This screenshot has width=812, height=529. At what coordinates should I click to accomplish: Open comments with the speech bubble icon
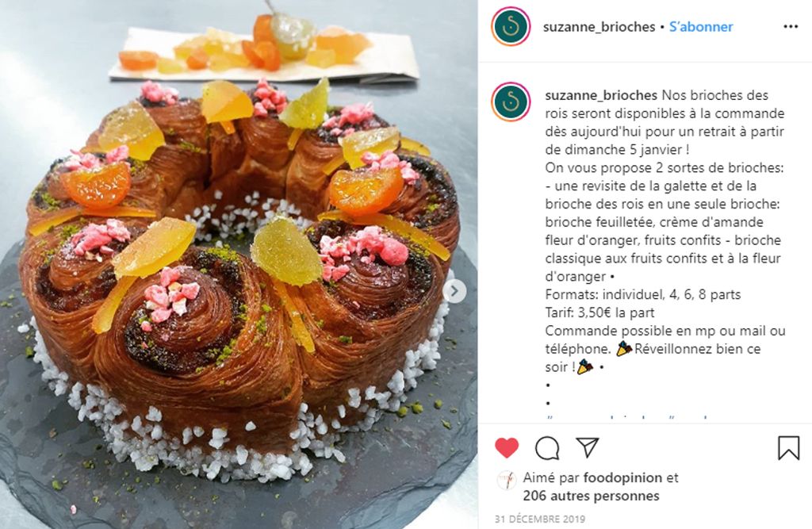pos(547,448)
